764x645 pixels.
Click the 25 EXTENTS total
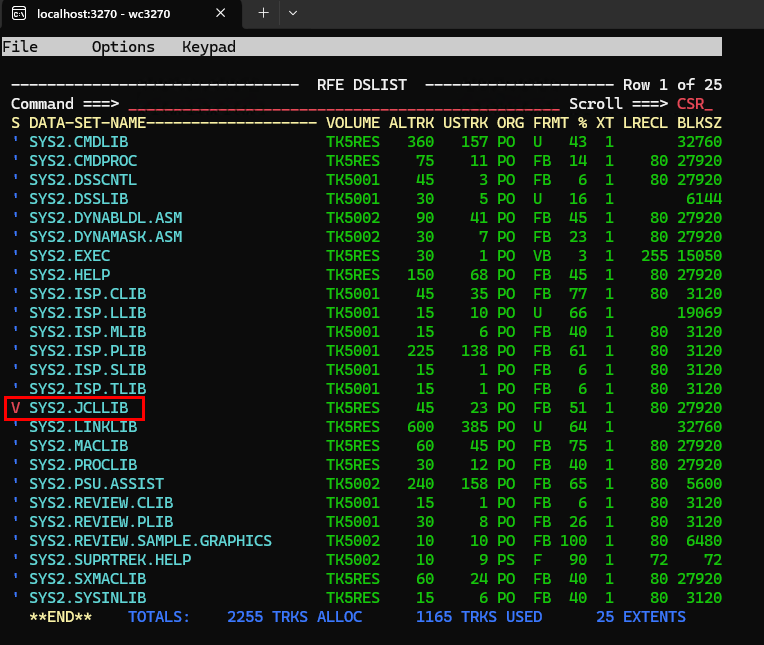(x=641, y=617)
